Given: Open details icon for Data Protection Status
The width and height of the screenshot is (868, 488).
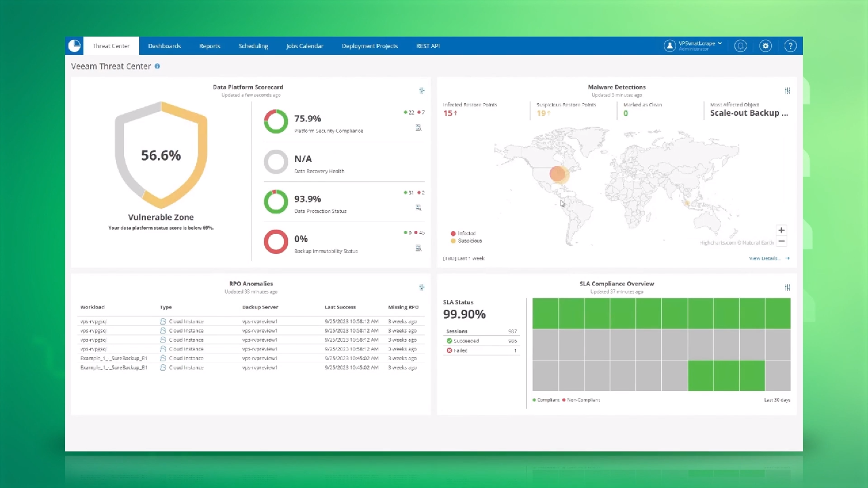Looking at the screenshot, I should point(418,207).
